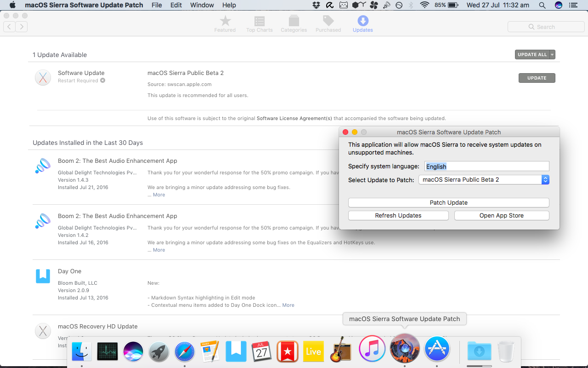Open the Downloads folder in Dock

coord(479,352)
